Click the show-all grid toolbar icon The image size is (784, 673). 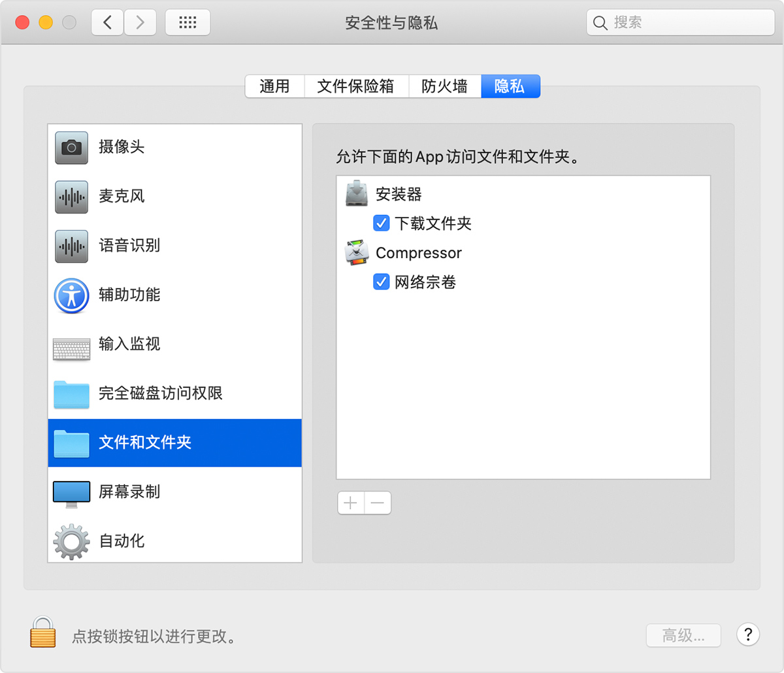pyautogui.click(x=188, y=22)
